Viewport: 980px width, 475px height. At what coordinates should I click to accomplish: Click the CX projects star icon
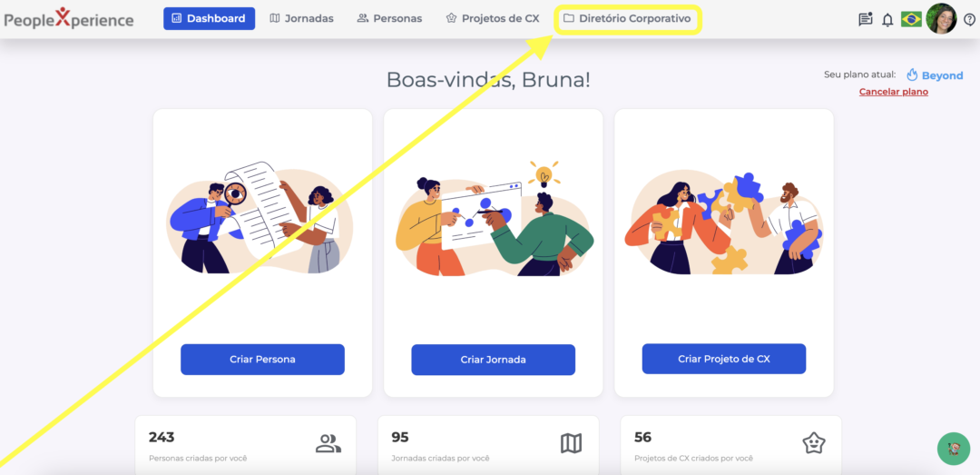click(814, 444)
